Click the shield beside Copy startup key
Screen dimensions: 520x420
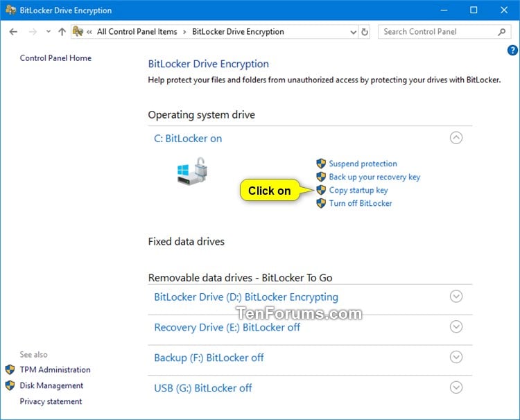coord(321,190)
